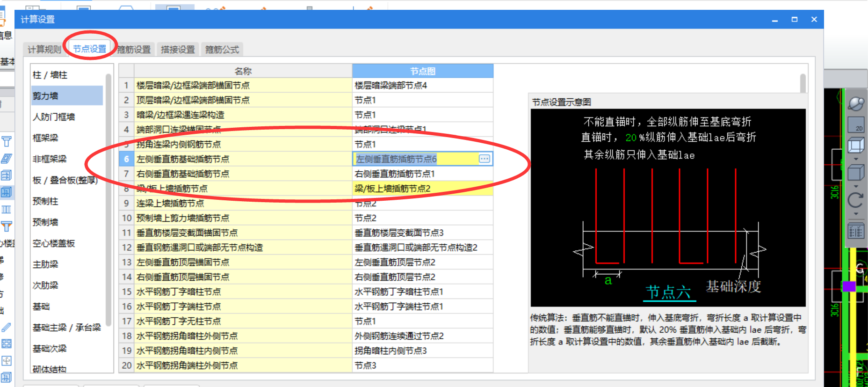Click the orange funnel icon in the left sidebar

(x=7, y=227)
